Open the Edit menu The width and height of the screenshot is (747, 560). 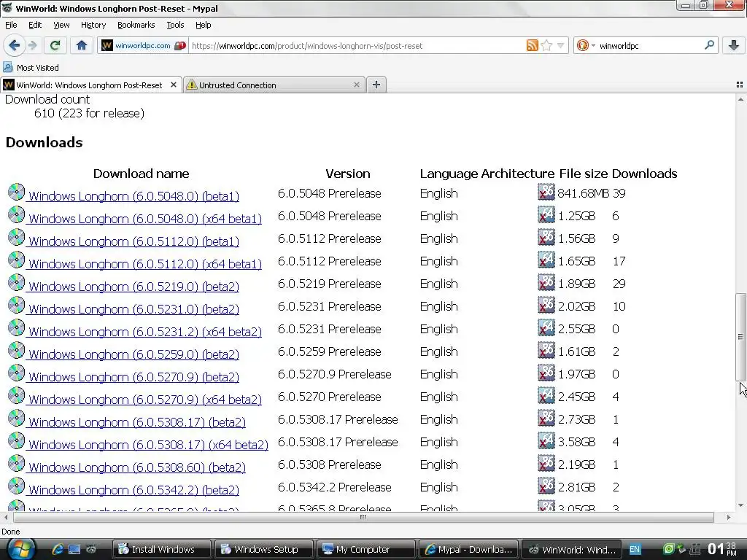pyautogui.click(x=35, y=25)
